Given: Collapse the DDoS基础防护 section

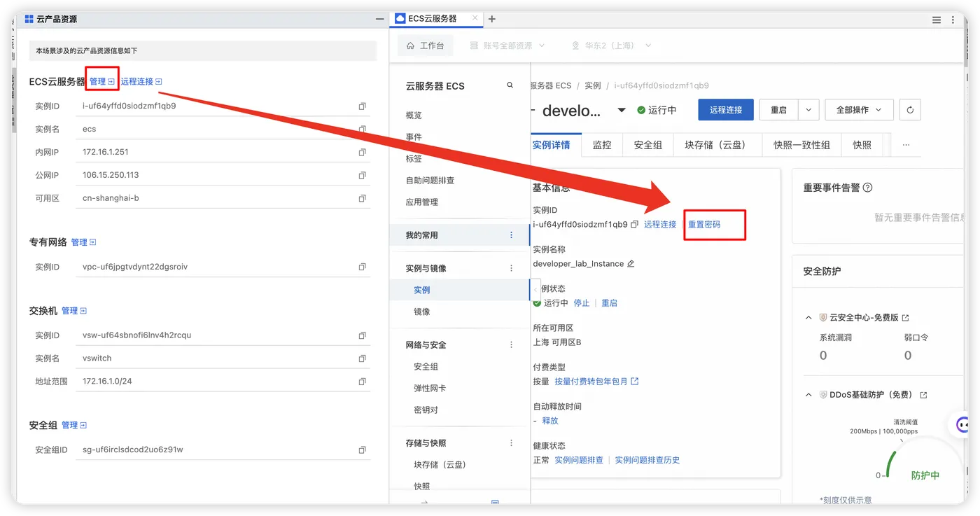Looking at the screenshot, I should [x=808, y=396].
